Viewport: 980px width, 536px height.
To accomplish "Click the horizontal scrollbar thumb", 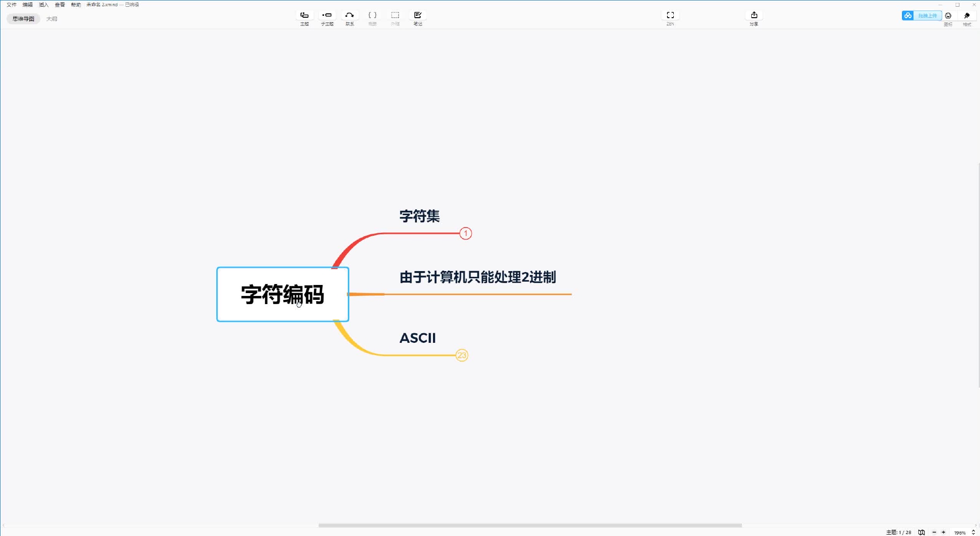I will pyautogui.click(x=530, y=525).
